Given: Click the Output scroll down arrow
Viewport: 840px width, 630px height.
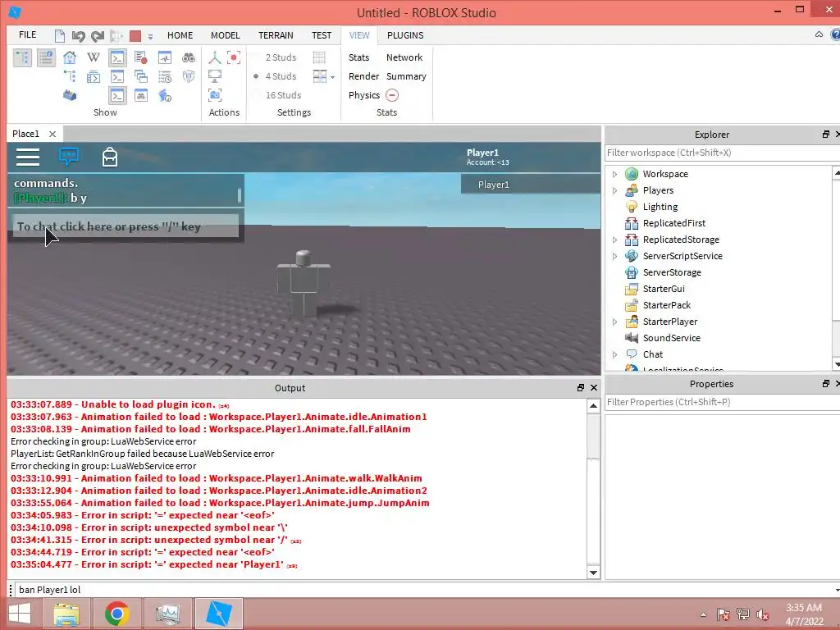Looking at the screenshot, I should pyautogui.click(x=593, y=572).
